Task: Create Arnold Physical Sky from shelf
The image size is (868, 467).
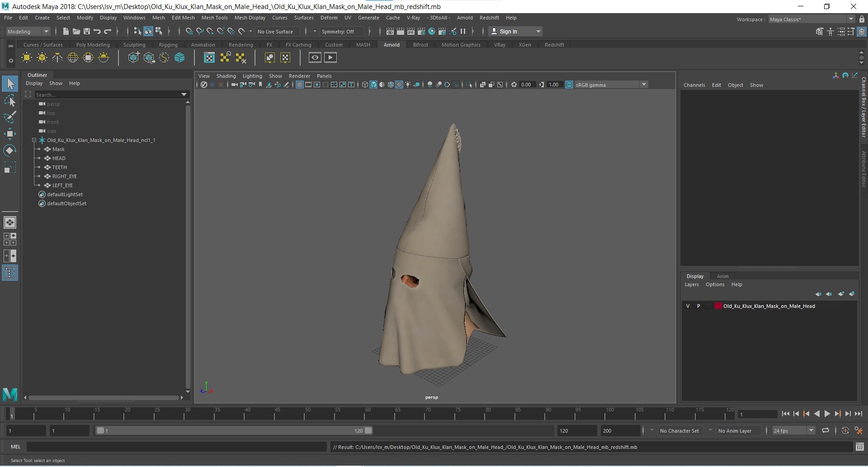Action: pos(104,57)
